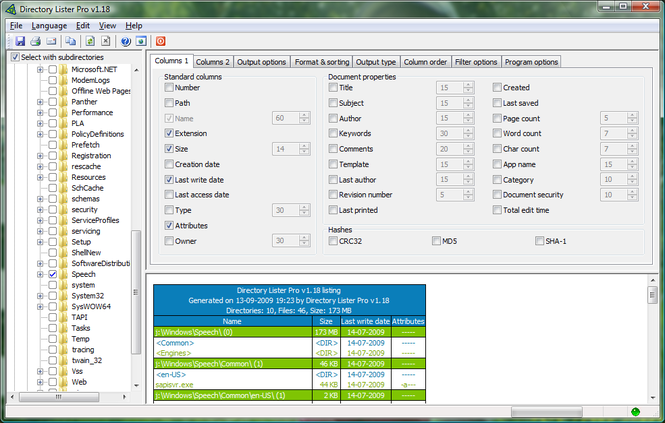
Task: Select the Tasks folder in the tree
Action: (x=81, y=328)
